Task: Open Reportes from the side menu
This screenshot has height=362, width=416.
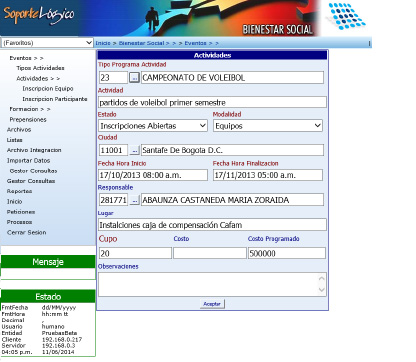Action: [x=19, y=191]
